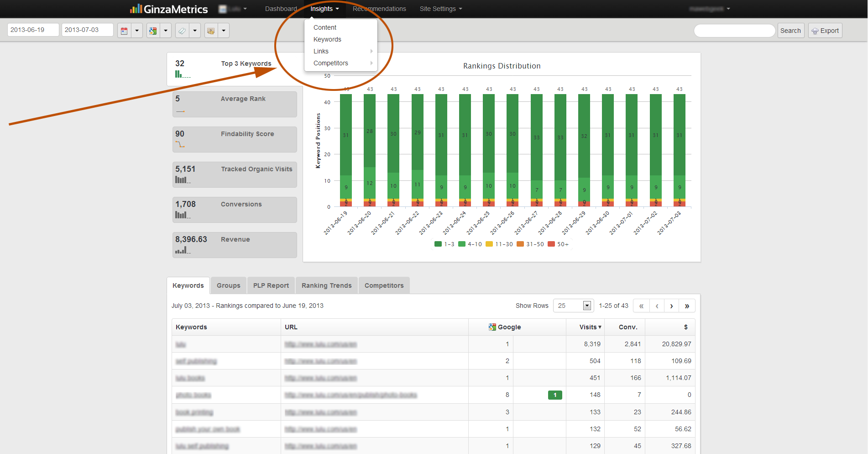Select the Conversions metric card

235,210
